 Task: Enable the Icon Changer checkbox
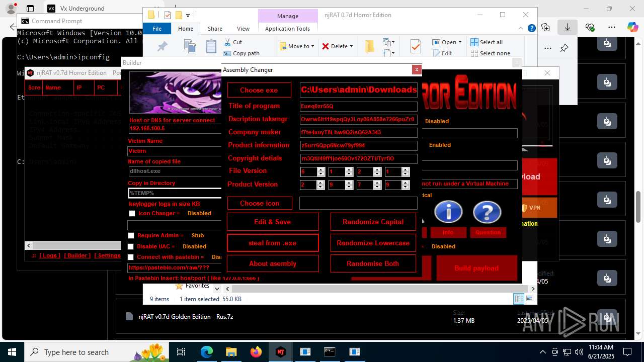[132, 214]
